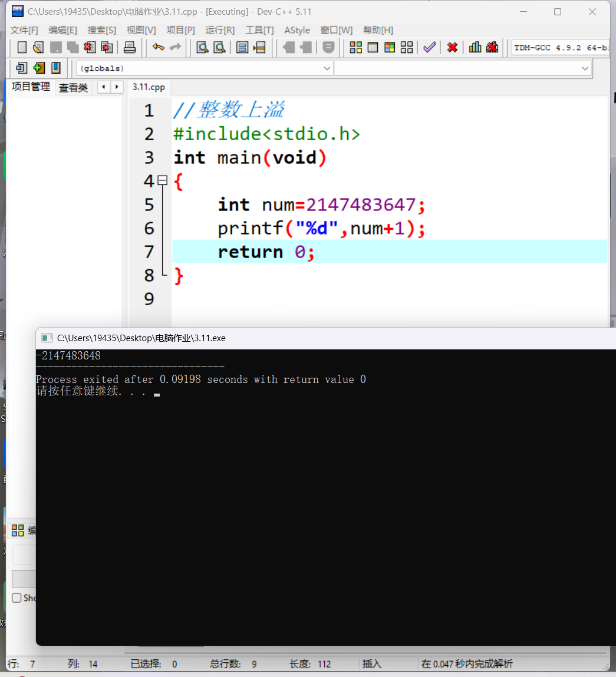
Task: Switch to the 查看类 tab
Action: (73, 88)
